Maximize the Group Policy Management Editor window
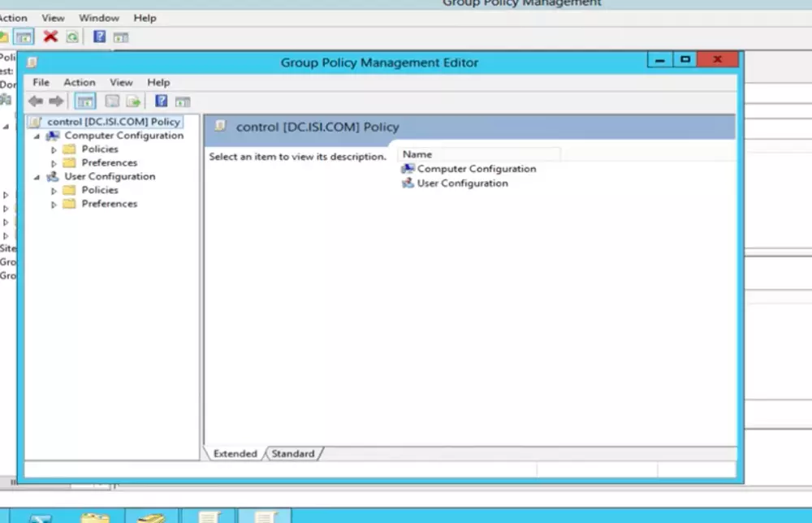The height and width of the screenshot is (523, 812). coord(685,59)
